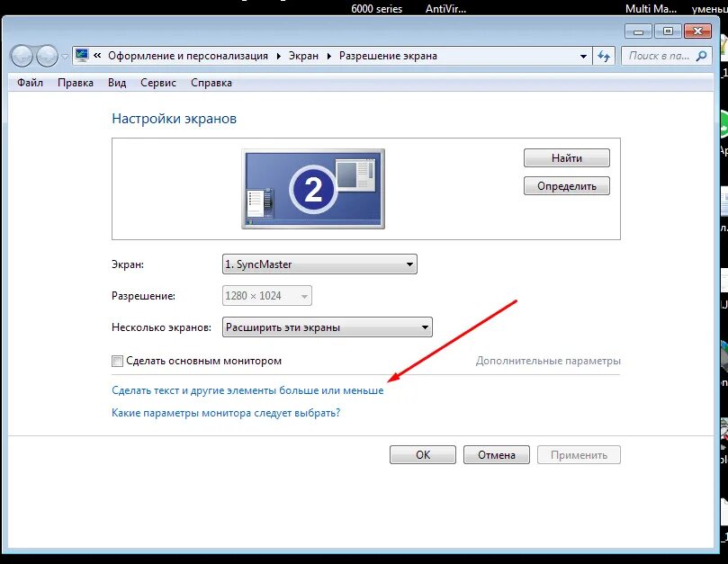Open the Сервис menu
This screenshot has height=564, width=728.
(x=158, y=82)
